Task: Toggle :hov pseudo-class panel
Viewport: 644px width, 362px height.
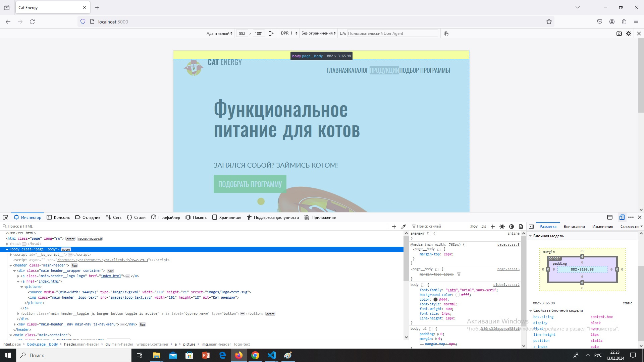Action: tap(474, 226)
